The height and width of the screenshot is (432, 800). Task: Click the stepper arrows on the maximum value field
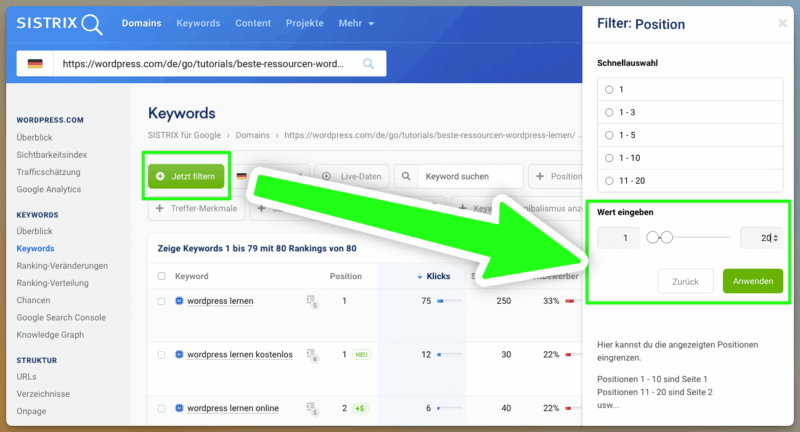775,238
